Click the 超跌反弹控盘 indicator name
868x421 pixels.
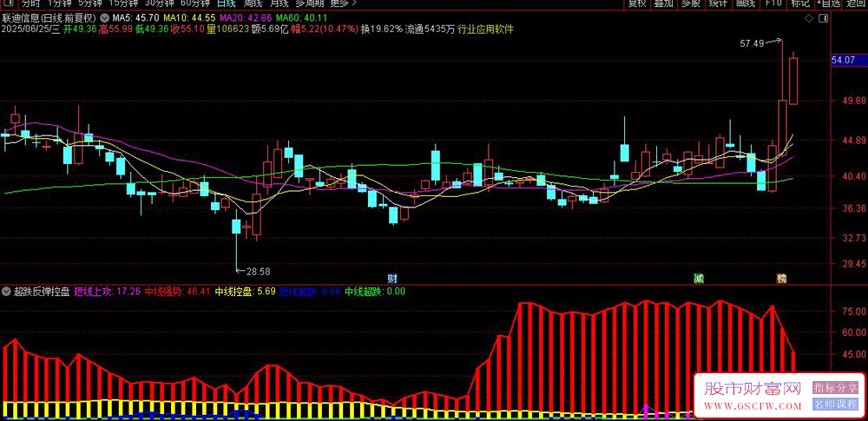(x=42, y=292)
